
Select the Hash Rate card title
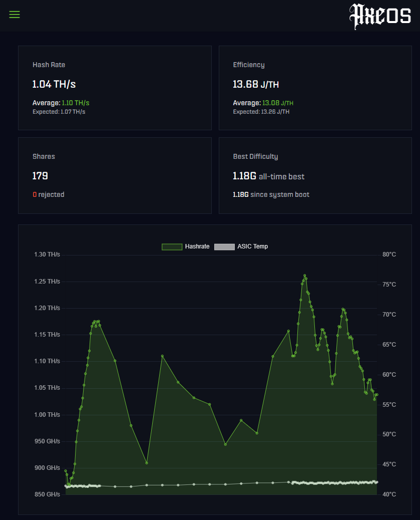pyautogui.click(x=49, y=65)
